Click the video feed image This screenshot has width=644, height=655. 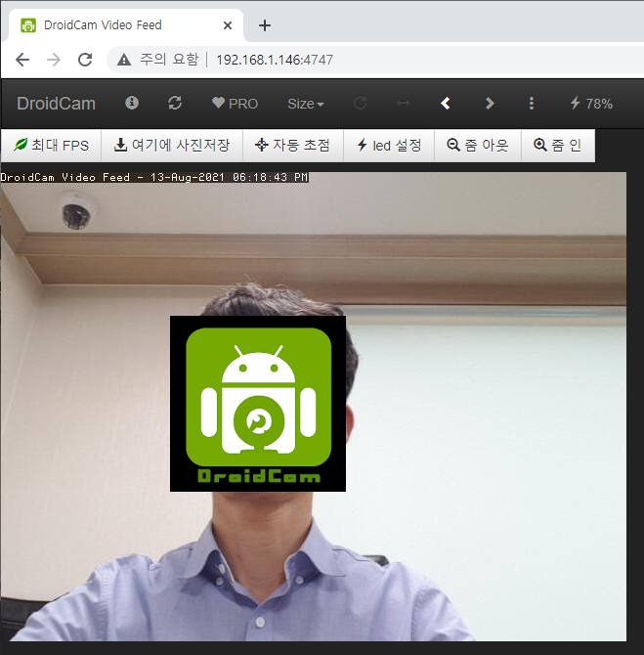(x=314, y=407)
